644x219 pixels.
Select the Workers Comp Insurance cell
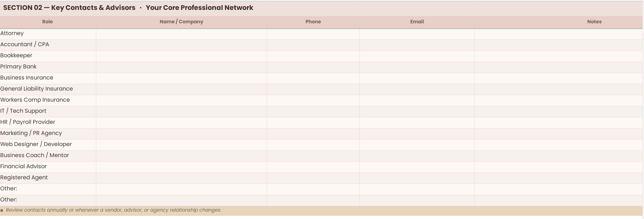[x=48, y=101]
